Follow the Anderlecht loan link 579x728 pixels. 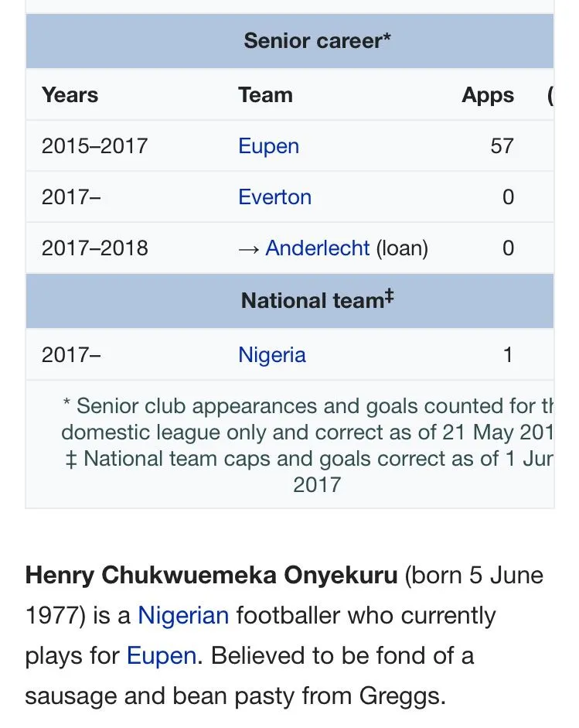coord(318,248)
